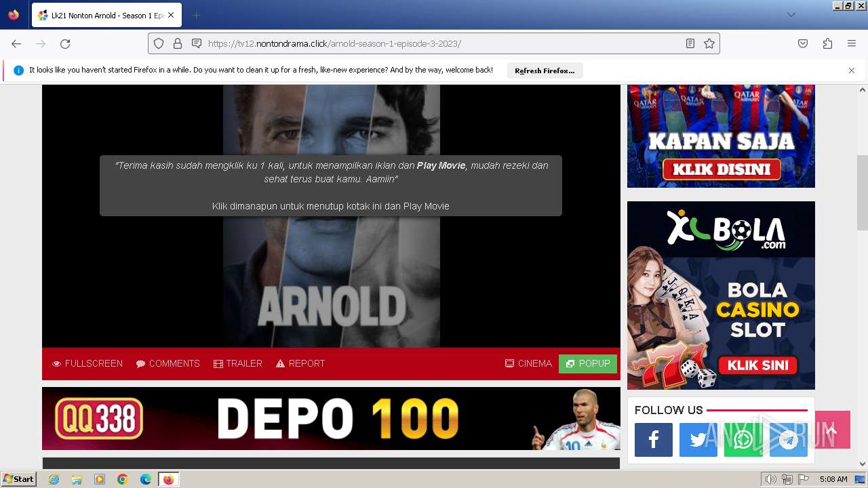Show the clock at 5:08 AM
Screen dimensions: 868x488
[x=833, y=479]
